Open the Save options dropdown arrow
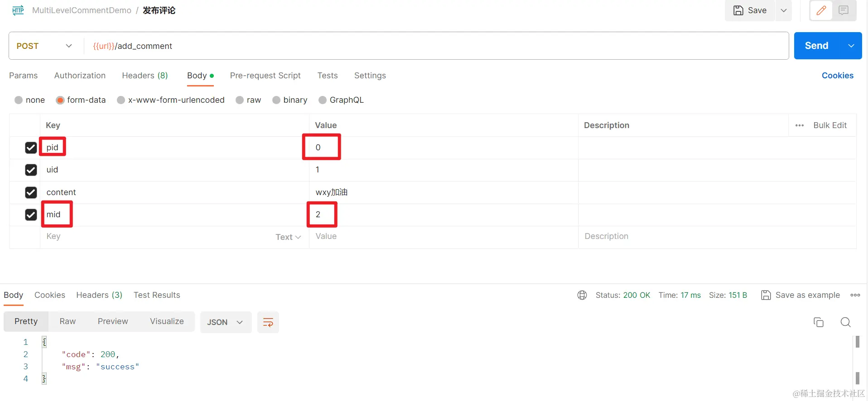The width and height of the screenshot is (868, 401). [x=784, y=10]
